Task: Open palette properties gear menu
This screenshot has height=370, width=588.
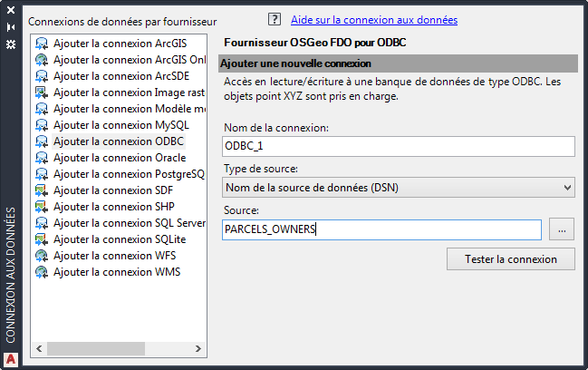Action: (x=11, y=43)
